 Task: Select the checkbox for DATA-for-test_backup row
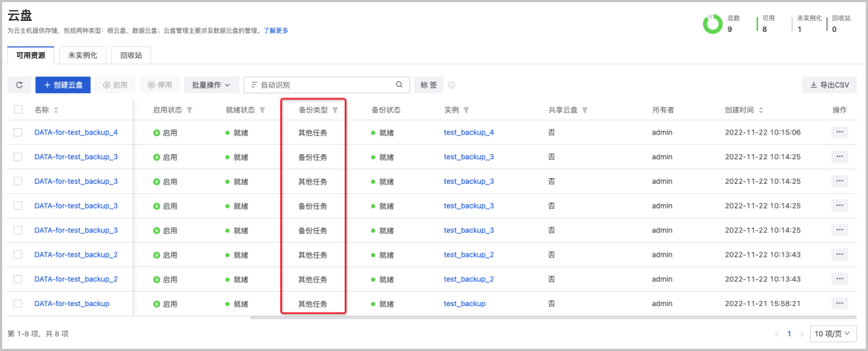[18, 304]
